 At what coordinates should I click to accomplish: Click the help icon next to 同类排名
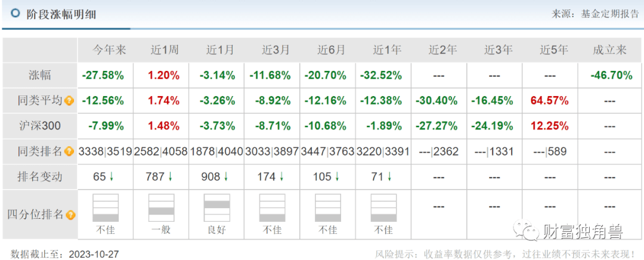(x=69, y=151)
